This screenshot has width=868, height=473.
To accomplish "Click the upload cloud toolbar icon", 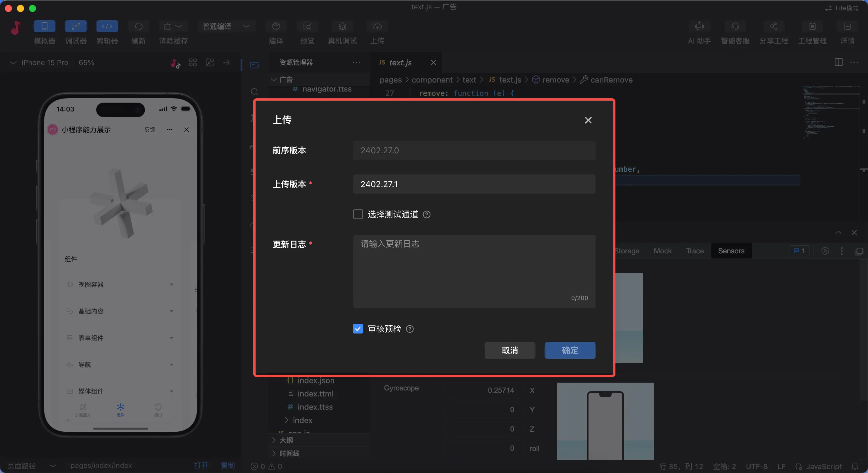I will pos(377,26).
